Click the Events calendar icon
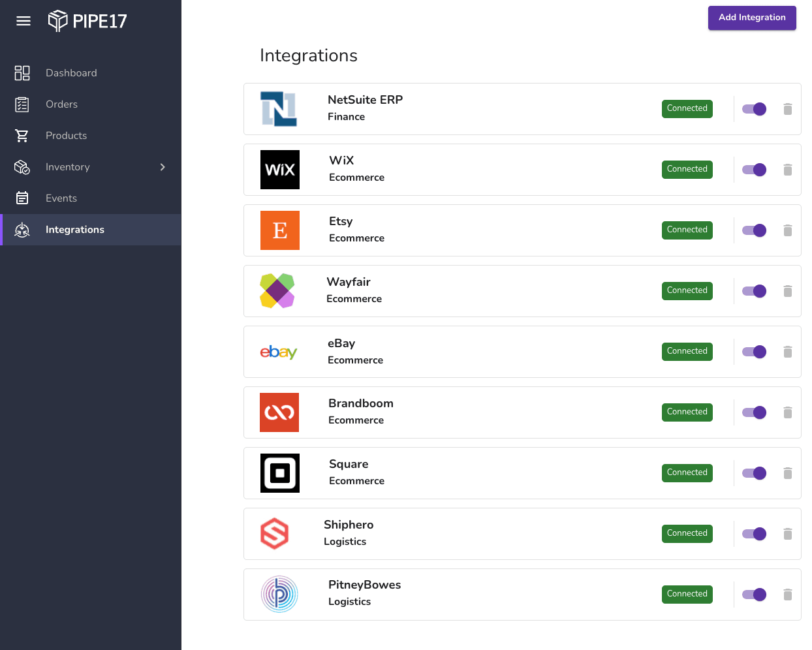The width and height of the screenshot is (812, 650). (22, 198)
